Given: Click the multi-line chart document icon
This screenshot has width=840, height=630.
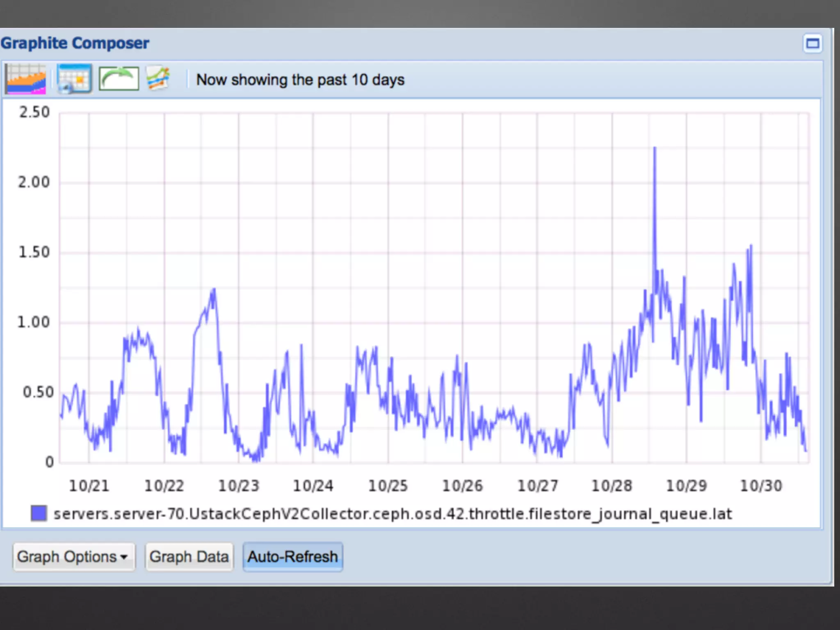Looking at the screenshot, I should 158,78.
